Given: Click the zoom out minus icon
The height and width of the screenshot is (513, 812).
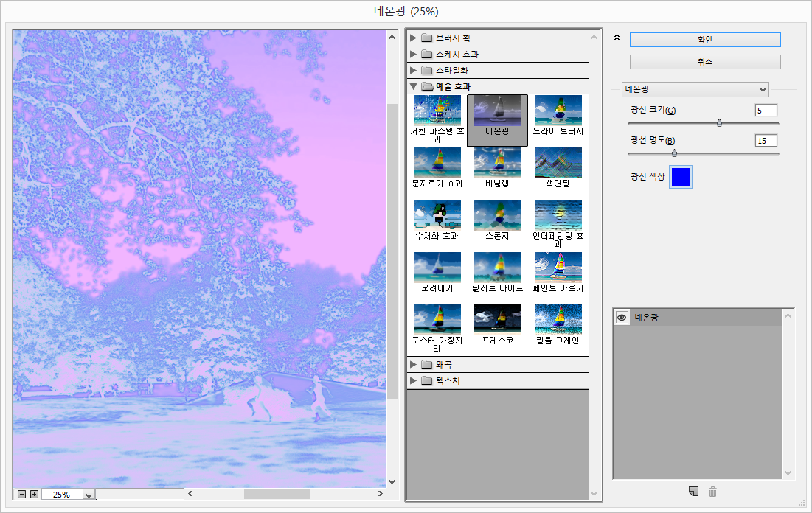Looking at the screenshot, I should point(21,494).
